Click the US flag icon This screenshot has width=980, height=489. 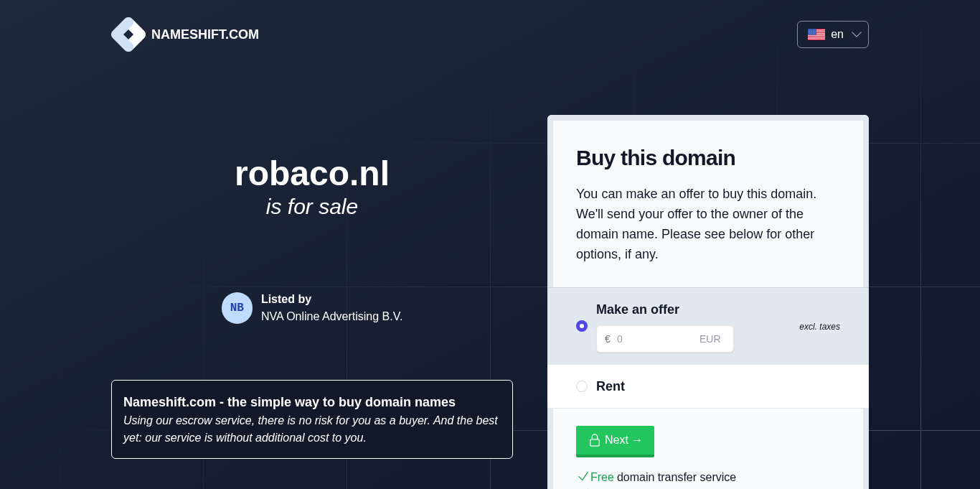(x=816, y=34)
